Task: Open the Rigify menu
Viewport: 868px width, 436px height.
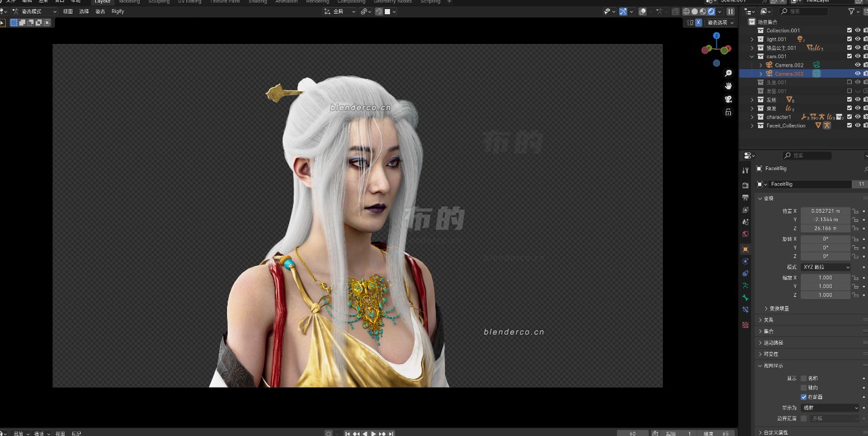Action: point(118,12)
